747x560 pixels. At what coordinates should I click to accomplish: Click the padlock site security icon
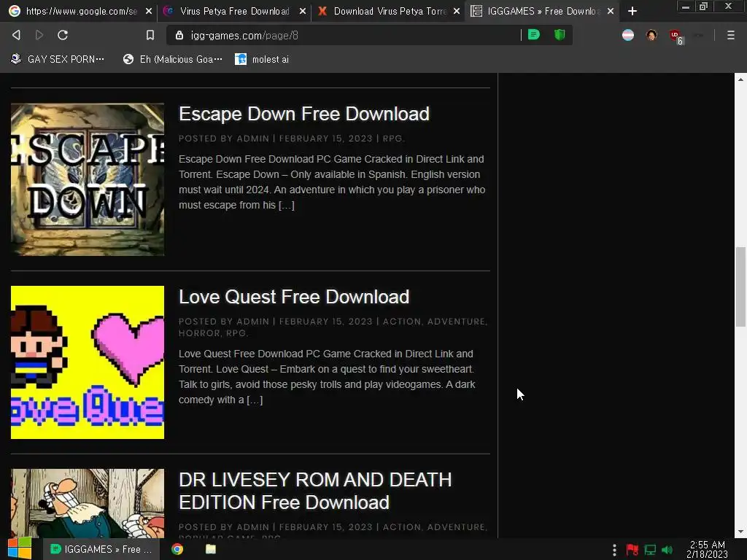pyautogui.click(x=179, y=35)
